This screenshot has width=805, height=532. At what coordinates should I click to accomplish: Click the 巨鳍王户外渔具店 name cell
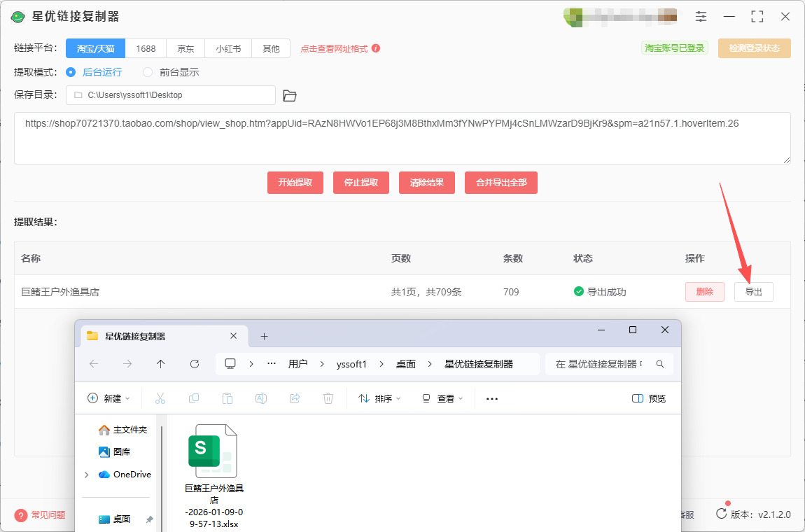60,292
